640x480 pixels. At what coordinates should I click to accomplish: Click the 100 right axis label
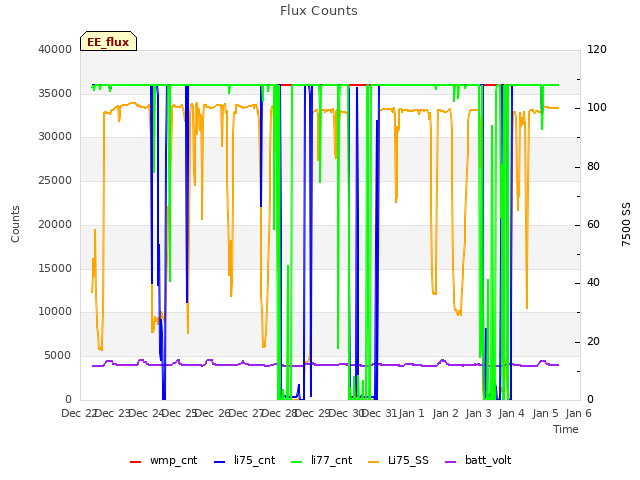point(597,108)
